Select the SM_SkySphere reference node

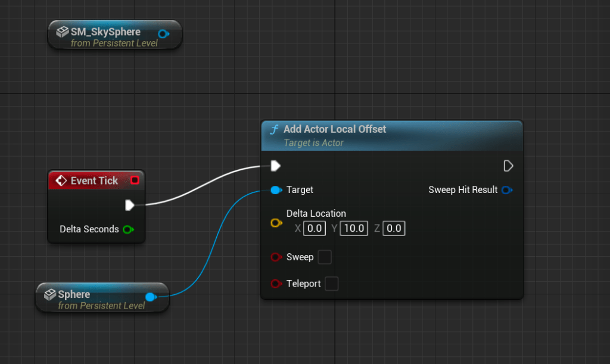pos(106,32)
